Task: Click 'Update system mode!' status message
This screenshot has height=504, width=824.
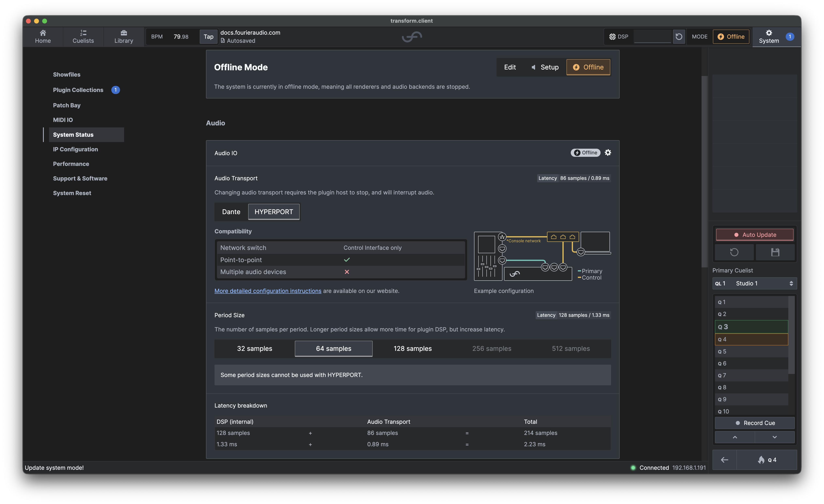Action: tap(54, 468)
